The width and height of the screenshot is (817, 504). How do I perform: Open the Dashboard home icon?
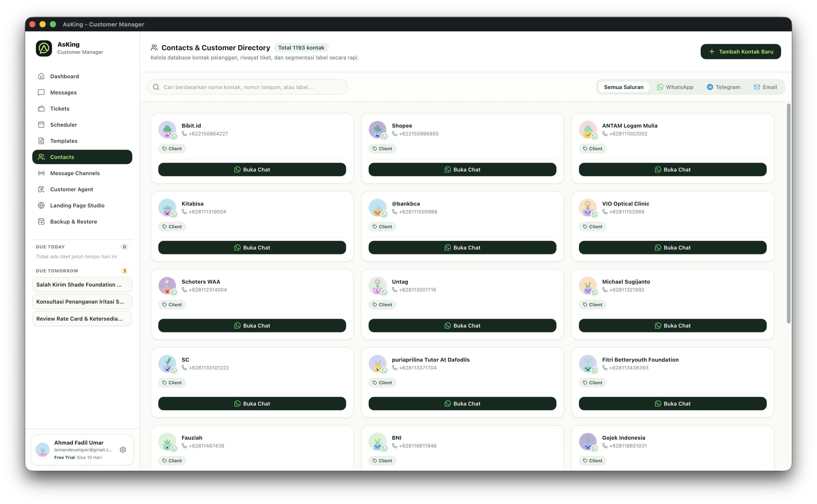(41, 76)
